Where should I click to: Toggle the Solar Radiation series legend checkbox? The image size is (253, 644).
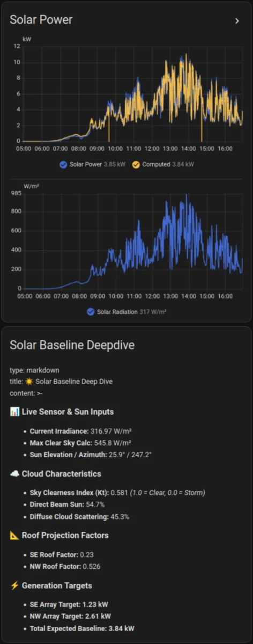coord(90,311)
